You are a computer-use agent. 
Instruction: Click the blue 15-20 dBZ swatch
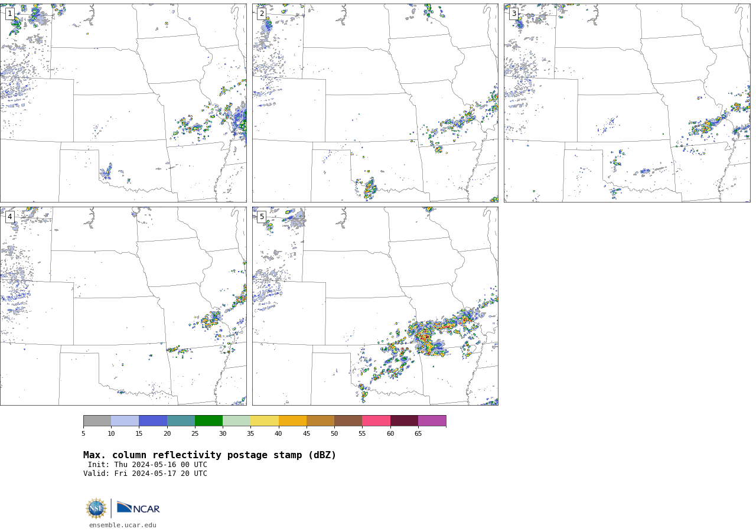153,420
